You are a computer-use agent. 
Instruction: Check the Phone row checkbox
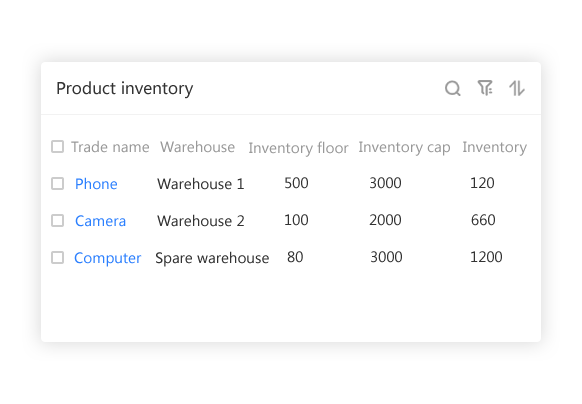tap(58, 183)
